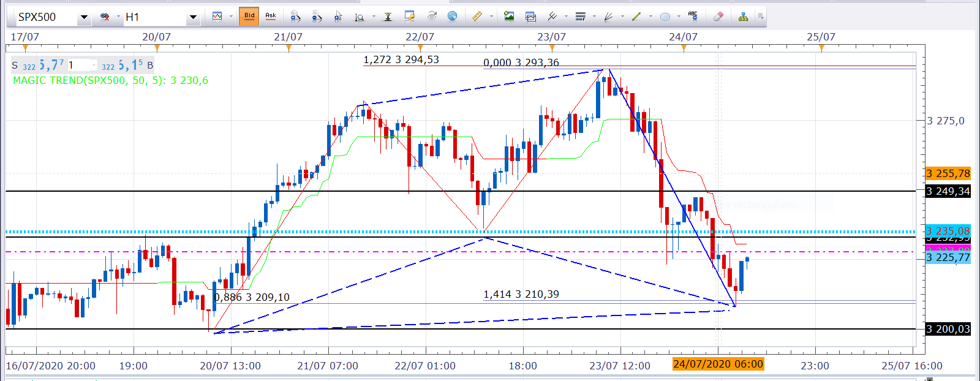Expand the ellipse shape dropdown arrow

679,17
